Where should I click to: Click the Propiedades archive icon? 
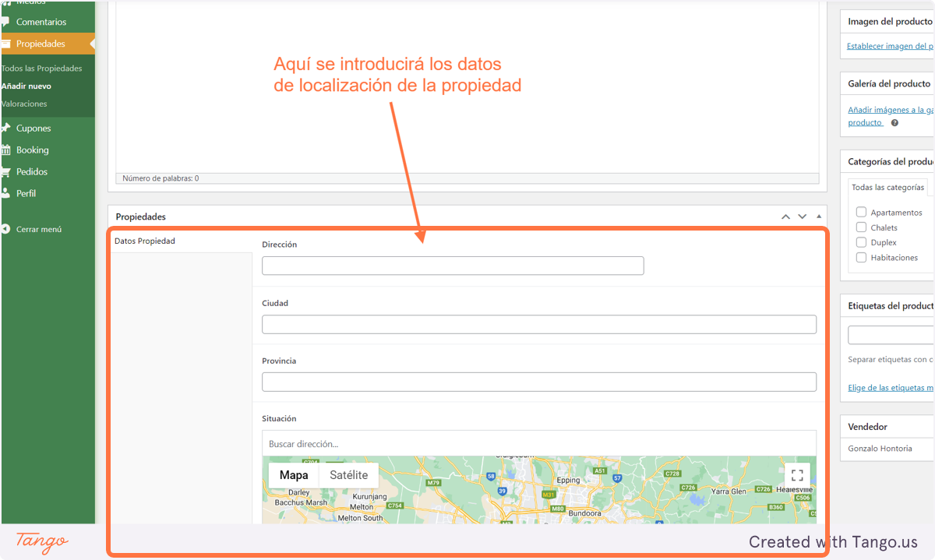[5, 44]
